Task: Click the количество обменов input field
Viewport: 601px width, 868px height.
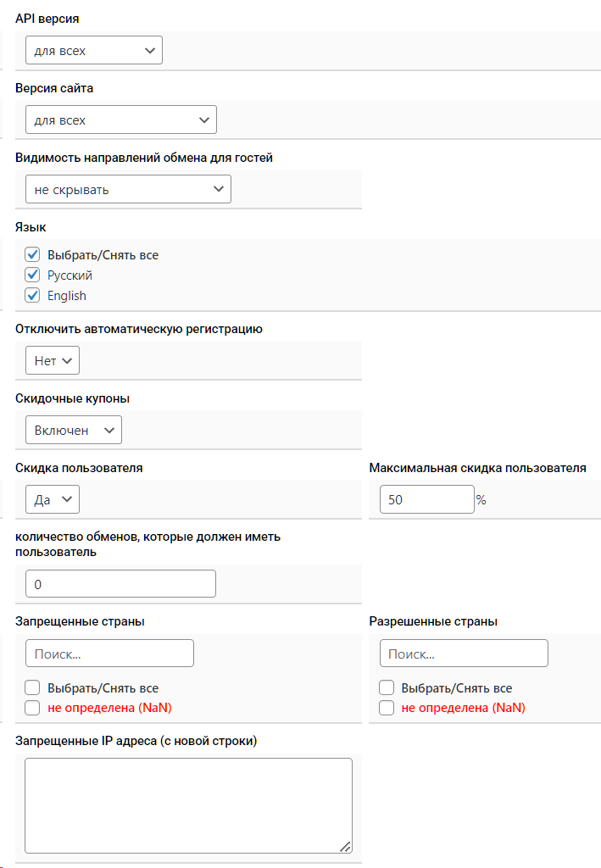Action: [120, 584]
